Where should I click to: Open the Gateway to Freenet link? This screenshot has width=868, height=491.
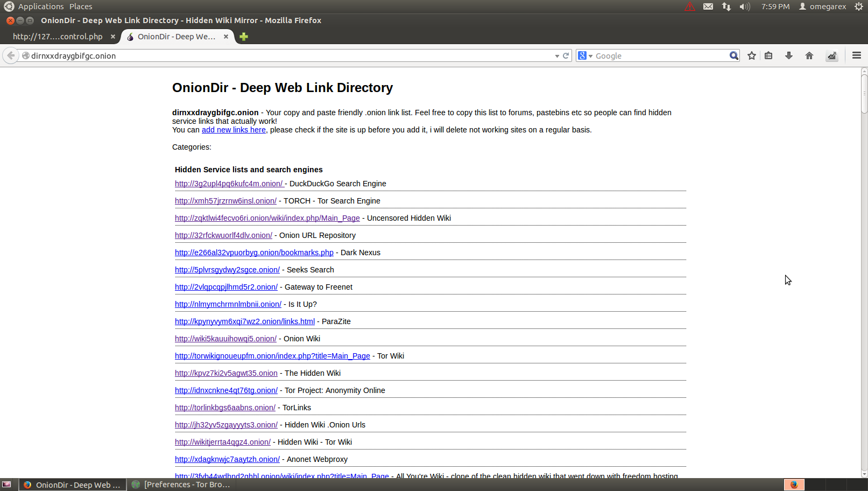[x=226, y=287]
